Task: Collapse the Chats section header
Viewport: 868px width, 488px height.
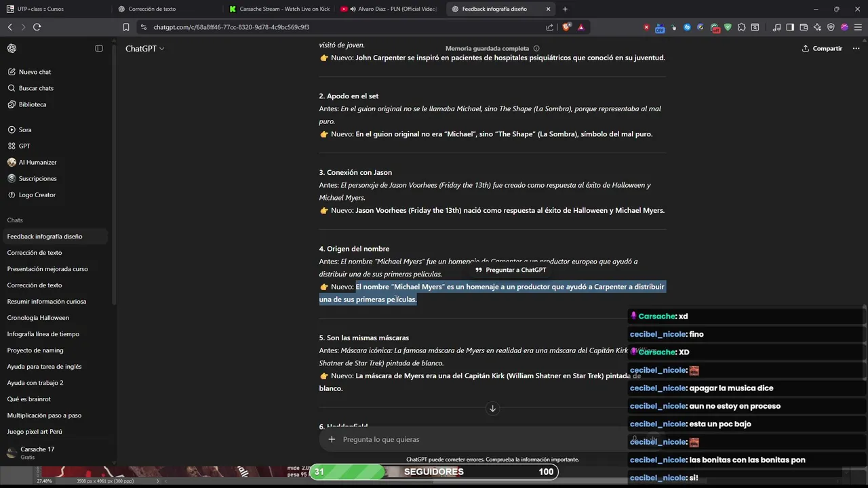Action: click(15, 220)
